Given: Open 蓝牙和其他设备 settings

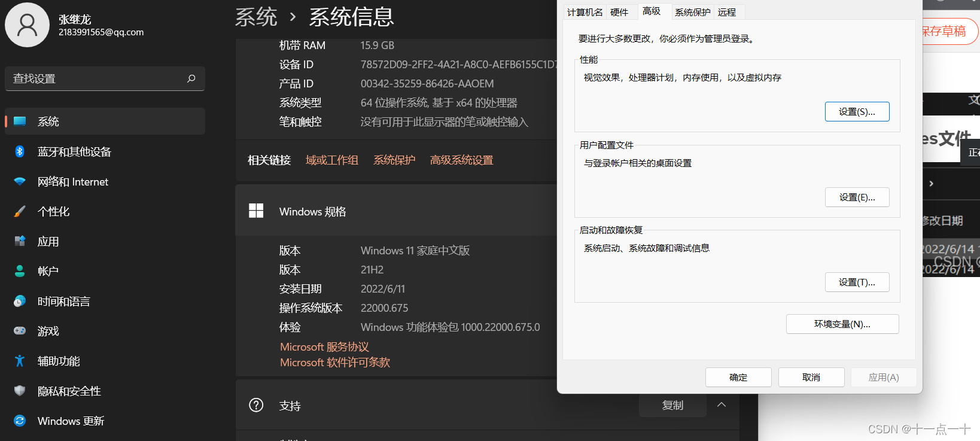Looking at the screenshot, I should (x=105, y=151).
